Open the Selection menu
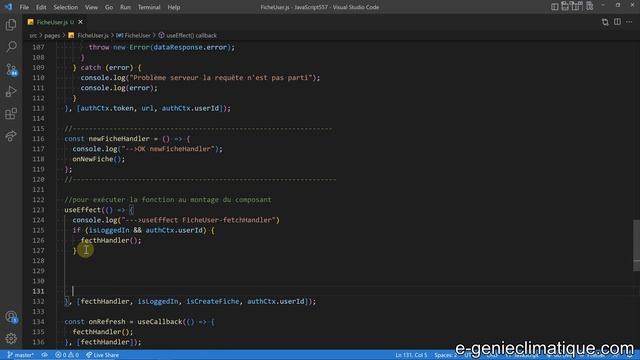 coord(65,7)
